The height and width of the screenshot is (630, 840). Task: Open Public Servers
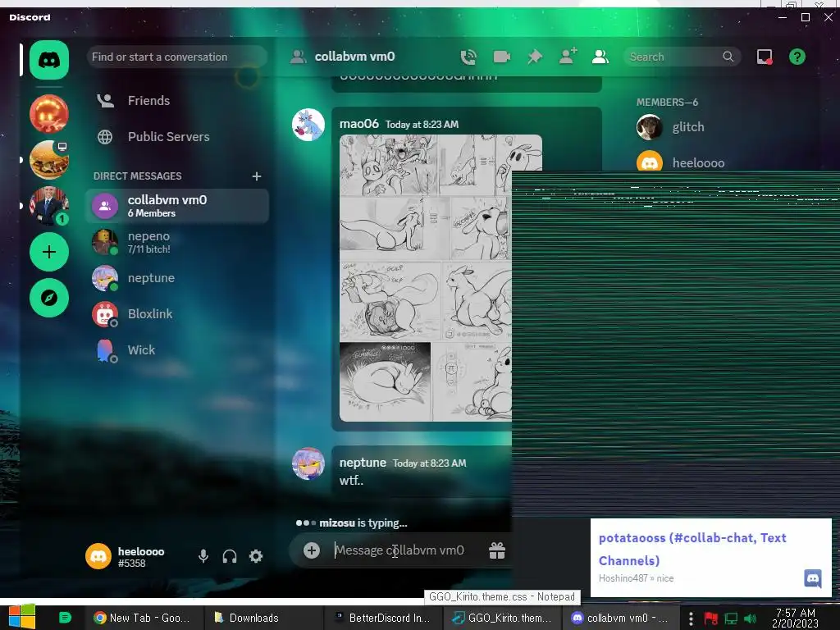tap(177, 137)
